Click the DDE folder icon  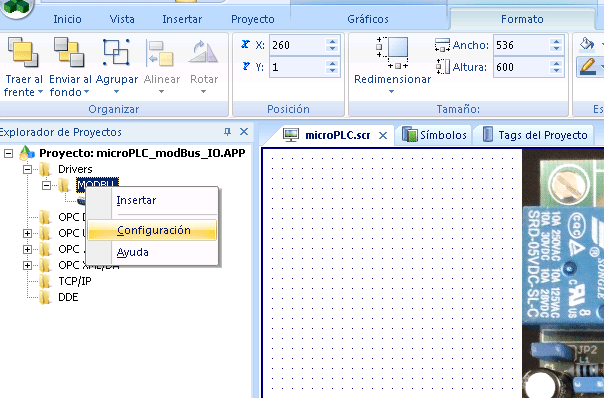45,297
